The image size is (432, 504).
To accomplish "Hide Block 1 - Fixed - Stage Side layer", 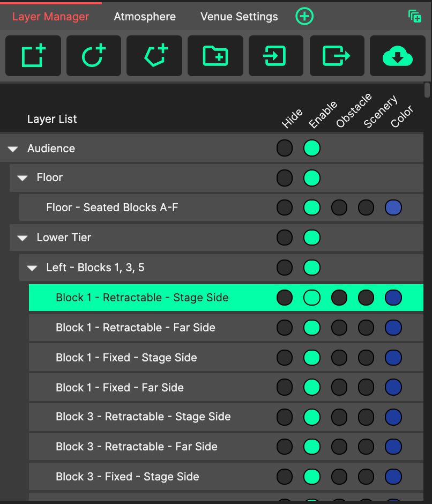I will (285, 358).
